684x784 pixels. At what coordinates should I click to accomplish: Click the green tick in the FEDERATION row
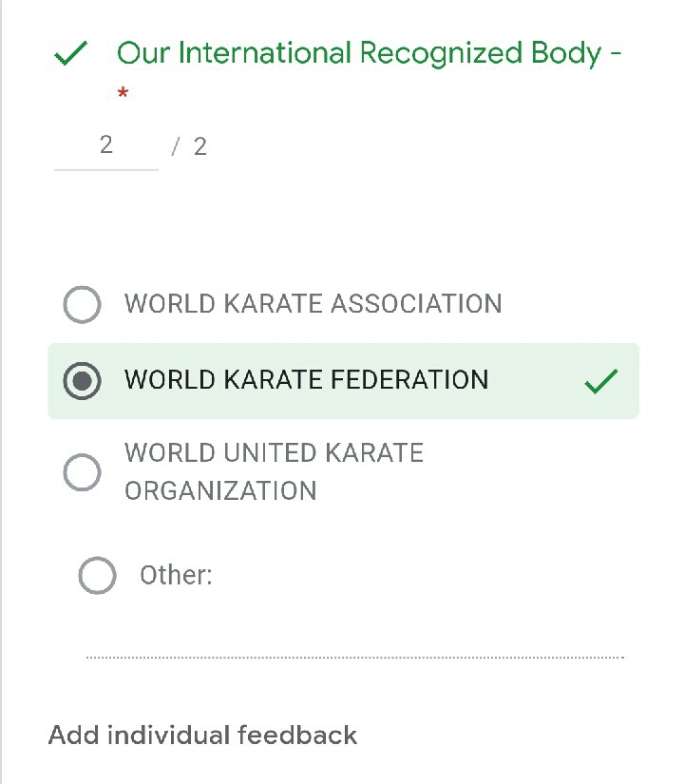pyautogui.click(x=600, y=382)
